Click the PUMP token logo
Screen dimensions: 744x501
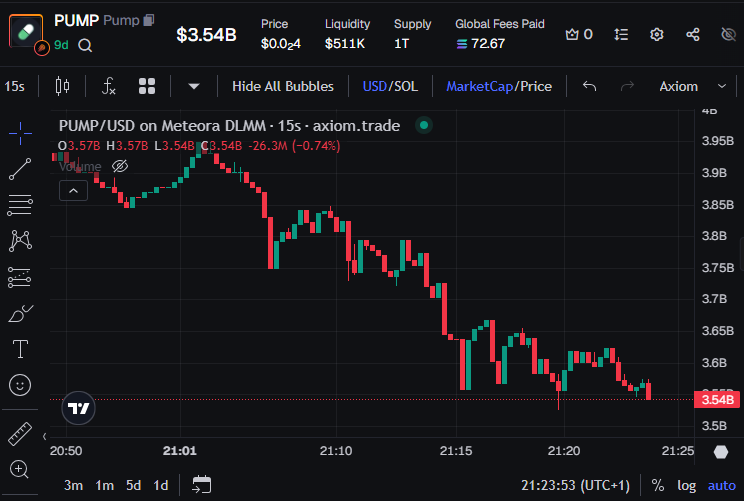(26, 31)
